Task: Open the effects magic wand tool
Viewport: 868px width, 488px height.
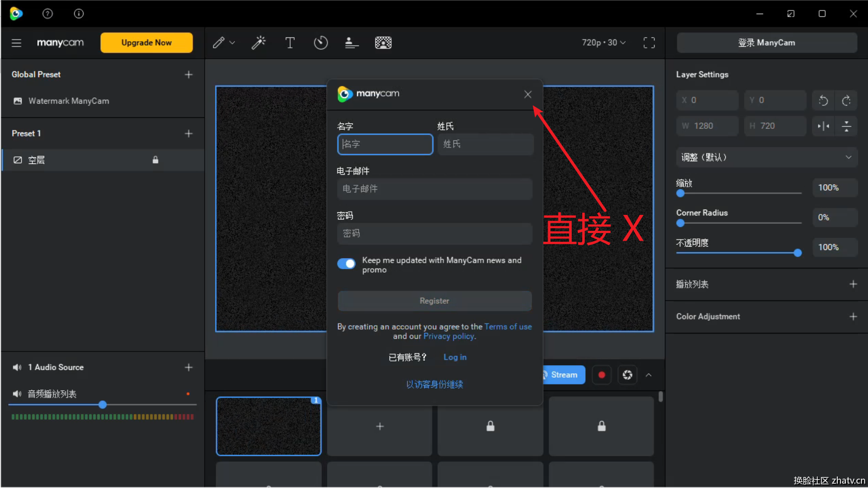Action: pos(258,43)
